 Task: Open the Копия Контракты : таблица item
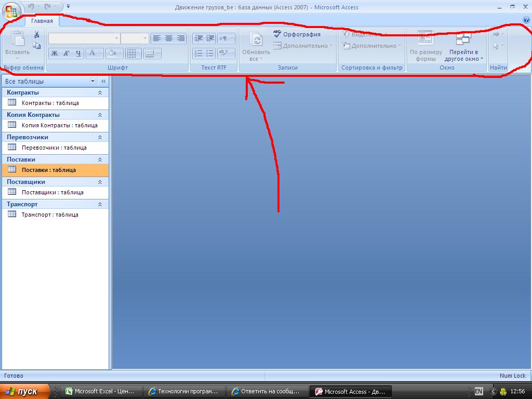pyautogui.click(x=55, y=125)
